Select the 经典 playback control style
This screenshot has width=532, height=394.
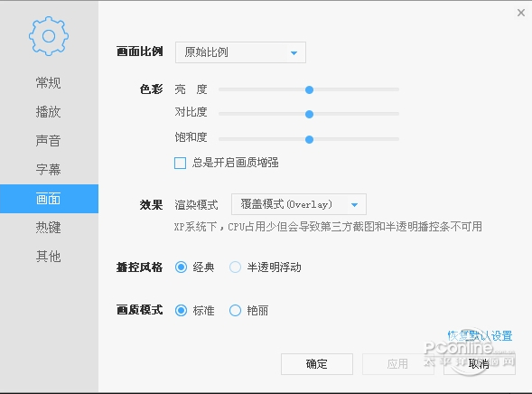(x=181, y=267)
